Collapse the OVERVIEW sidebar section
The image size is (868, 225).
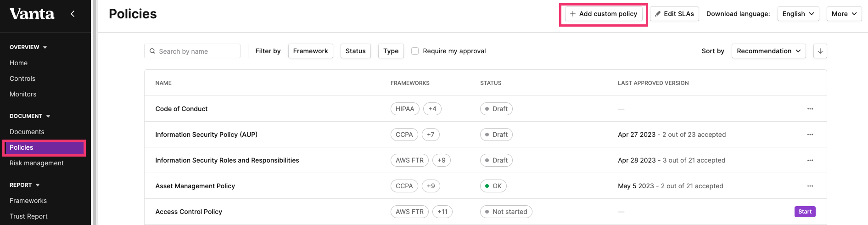(28, 47)
